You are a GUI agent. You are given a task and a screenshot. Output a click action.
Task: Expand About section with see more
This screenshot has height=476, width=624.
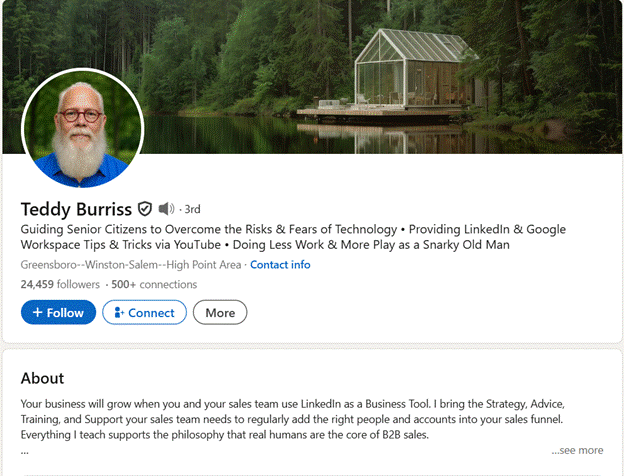pos(577,450)
